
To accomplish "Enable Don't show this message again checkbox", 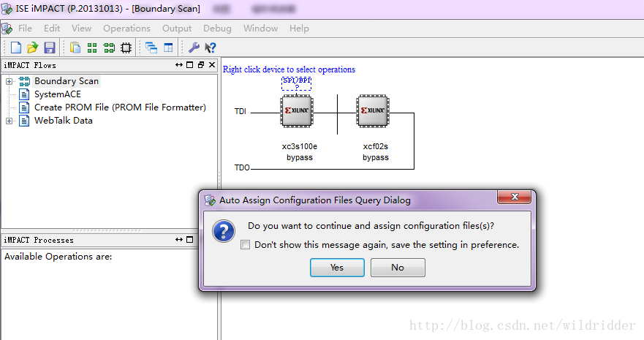I will (245, 245).
